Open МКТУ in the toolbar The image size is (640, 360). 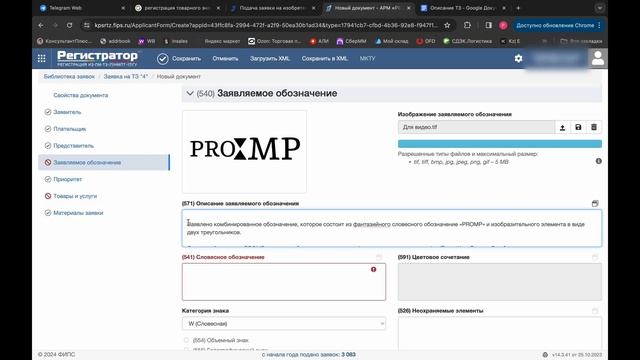coord(367,58)
